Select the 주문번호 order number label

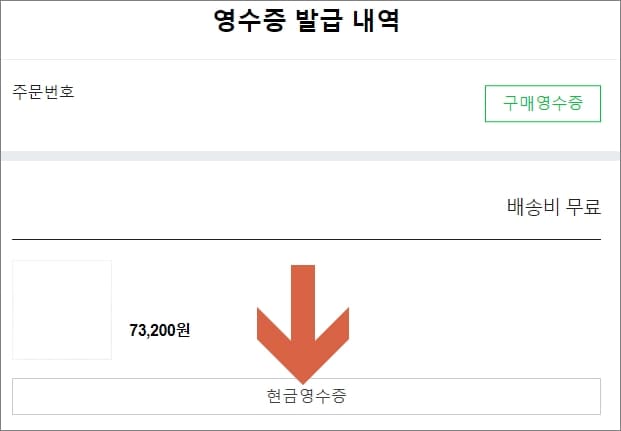[x=43, y=92]
